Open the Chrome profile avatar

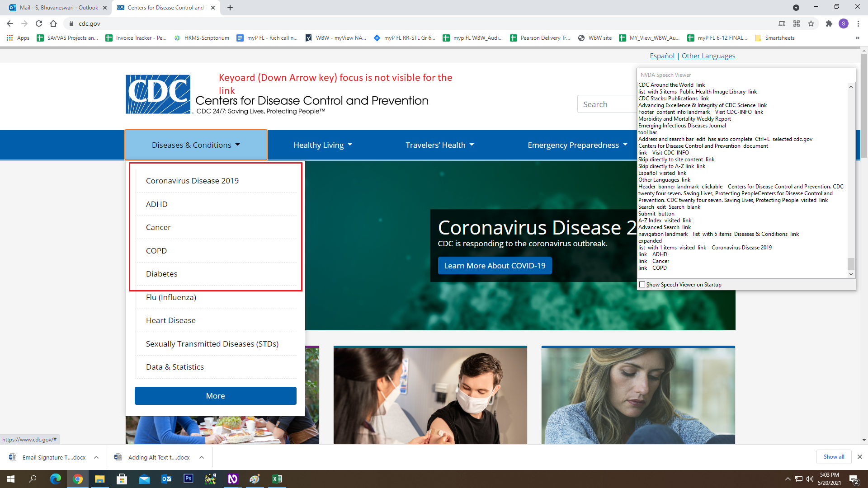(x=844, y=23)
